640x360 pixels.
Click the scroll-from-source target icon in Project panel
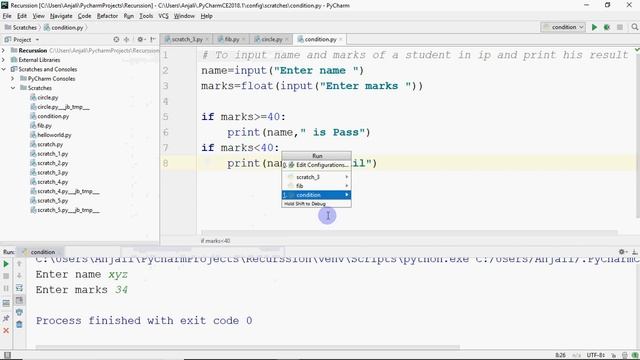116,40
